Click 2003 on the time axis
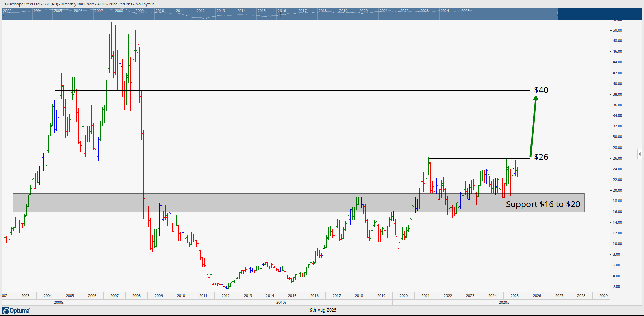Image resolution: width=644 pixels, height=316 pixels. pyautogui.click(x=25, y=296)
